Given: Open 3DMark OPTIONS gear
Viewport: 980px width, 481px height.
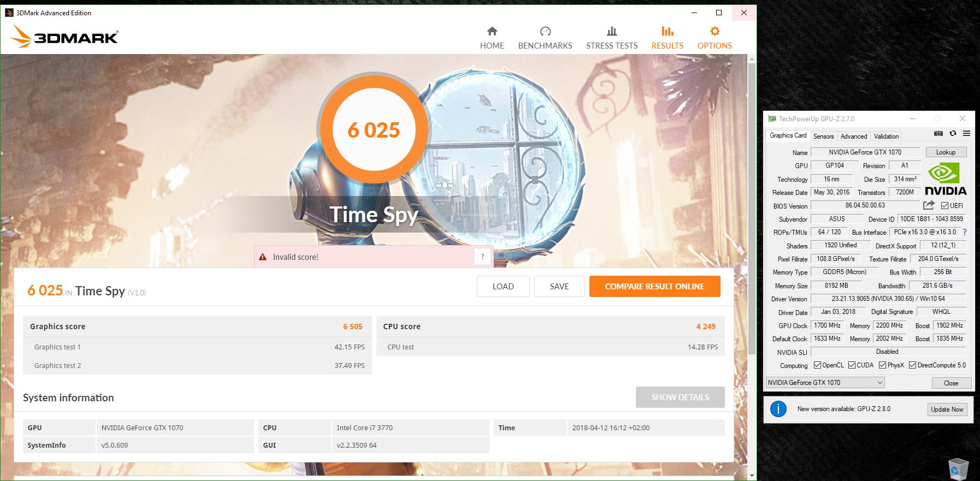Looking at the screenshot, I should click(715, 38).
